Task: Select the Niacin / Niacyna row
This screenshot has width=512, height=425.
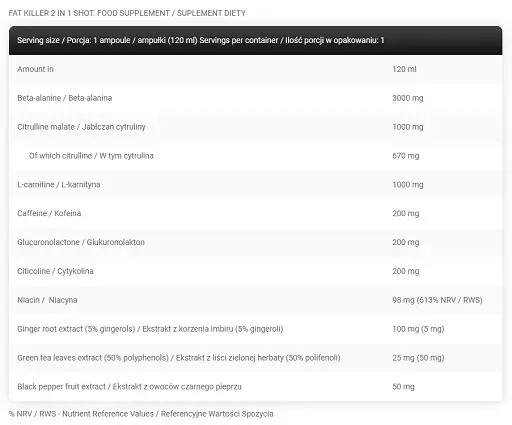Action: pyautogui.click(x=256, y=300)
